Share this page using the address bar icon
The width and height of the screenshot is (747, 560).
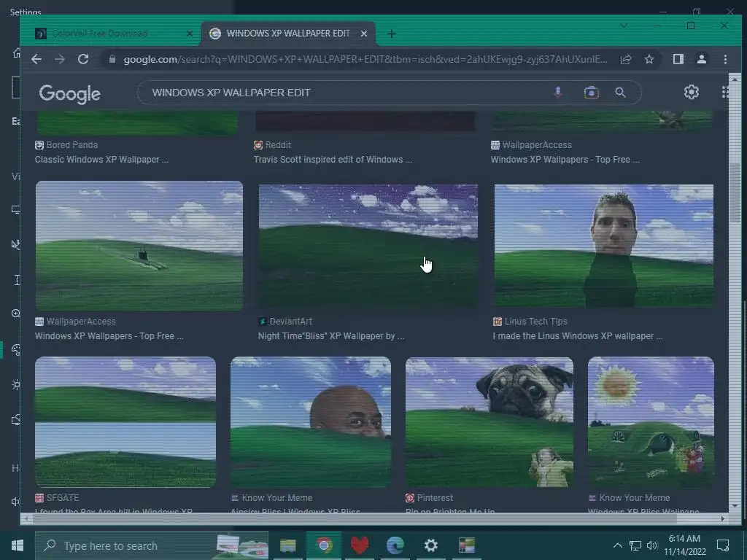[625, 59]
